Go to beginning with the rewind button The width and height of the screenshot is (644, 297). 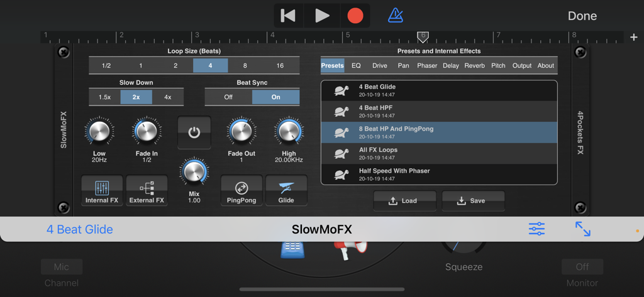(x=288, y=16)
